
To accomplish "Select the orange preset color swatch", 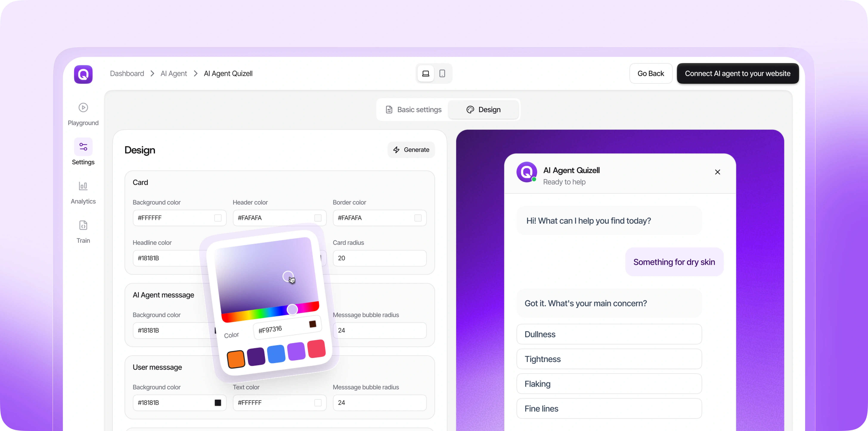I will point(236,359).
